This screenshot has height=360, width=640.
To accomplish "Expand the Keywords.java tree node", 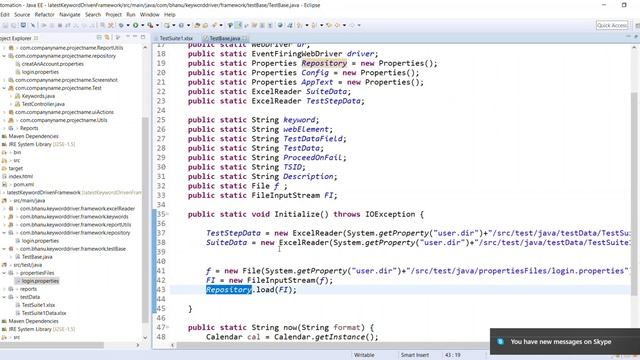I will [11, 96].
